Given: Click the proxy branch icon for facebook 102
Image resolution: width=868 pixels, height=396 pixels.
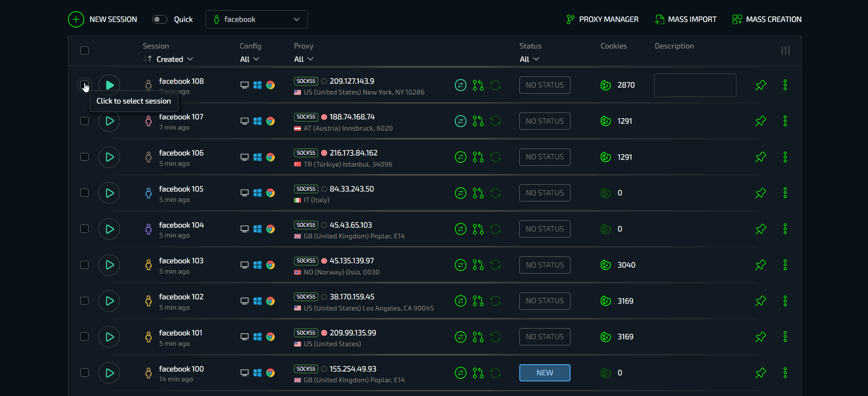Looking at the screenshot, I should click(478, 301).
